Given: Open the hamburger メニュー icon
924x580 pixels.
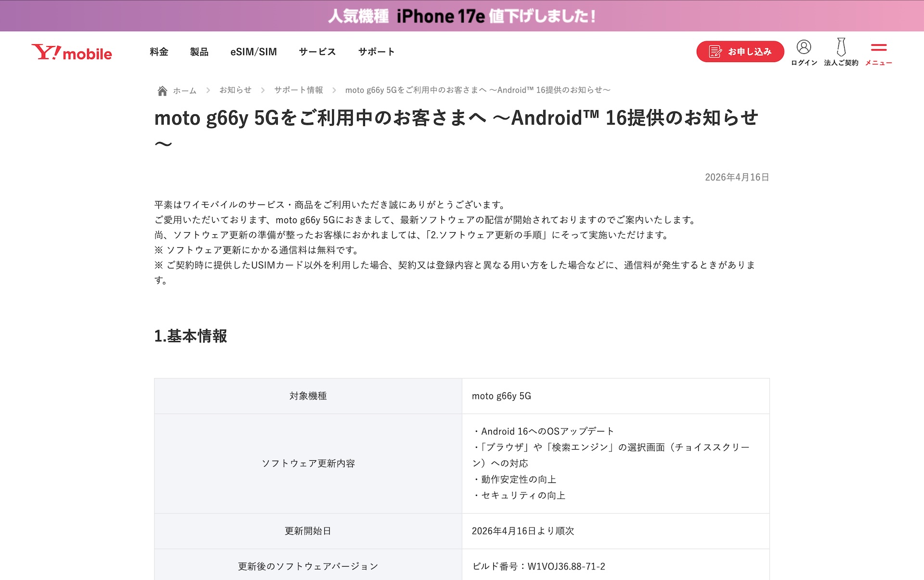Looking at the screenshot, I should pyautogui.click(x=879, y=47).
